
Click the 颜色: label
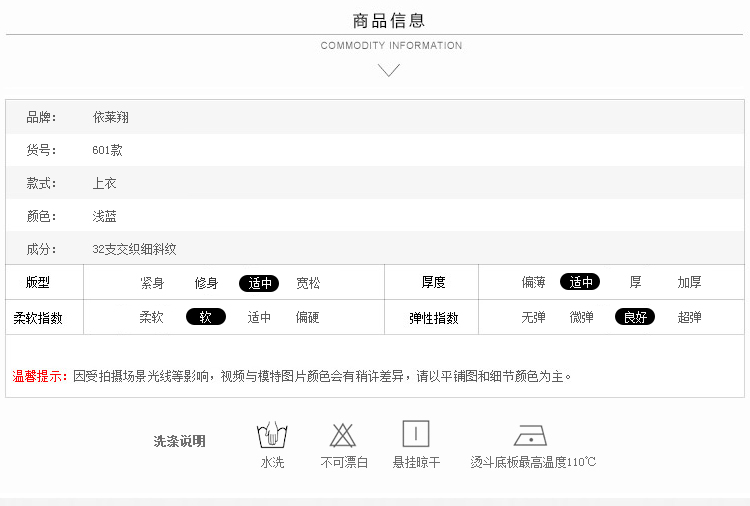(x=41, y=216)
